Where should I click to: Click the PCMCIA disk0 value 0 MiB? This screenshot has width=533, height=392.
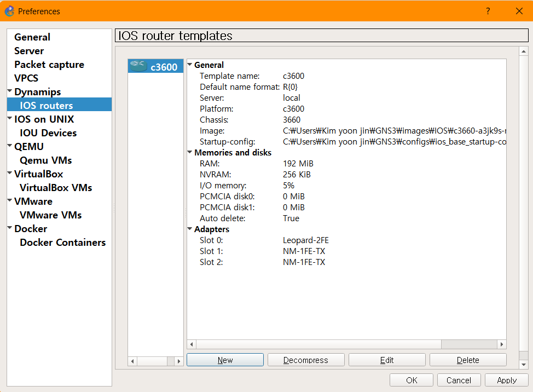[x=294, y=197]
